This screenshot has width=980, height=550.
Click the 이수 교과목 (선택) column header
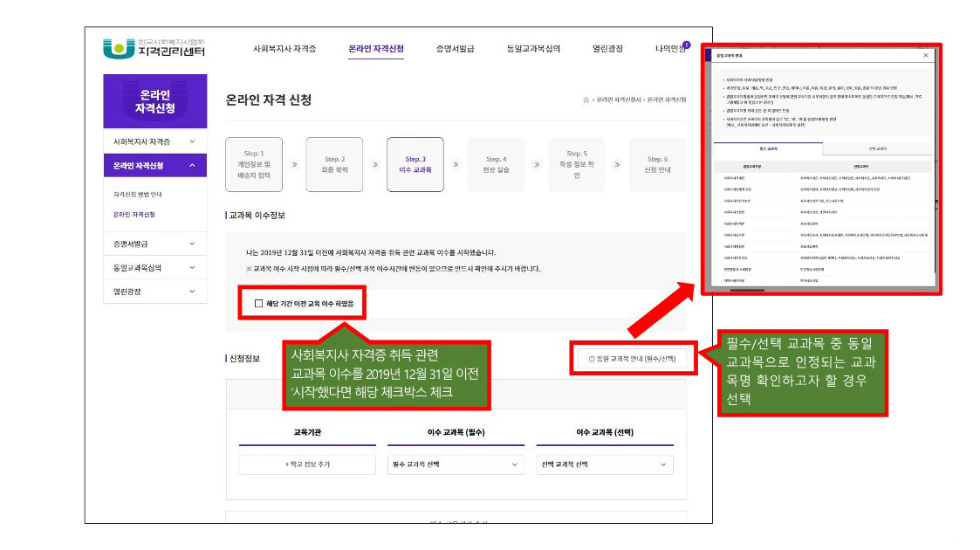(605, 432)
